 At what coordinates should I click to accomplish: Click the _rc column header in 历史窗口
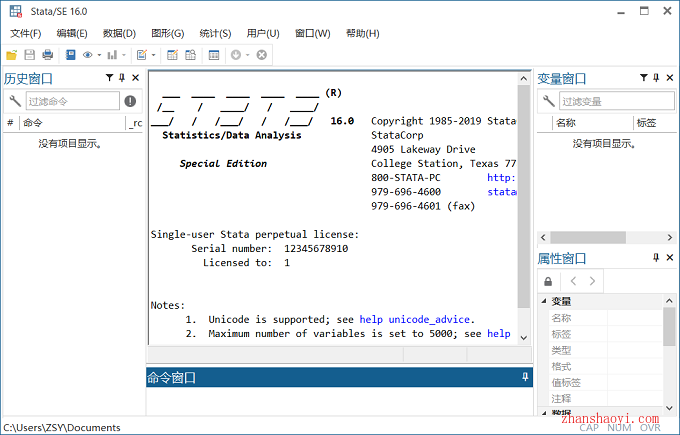tap(135, 123)
